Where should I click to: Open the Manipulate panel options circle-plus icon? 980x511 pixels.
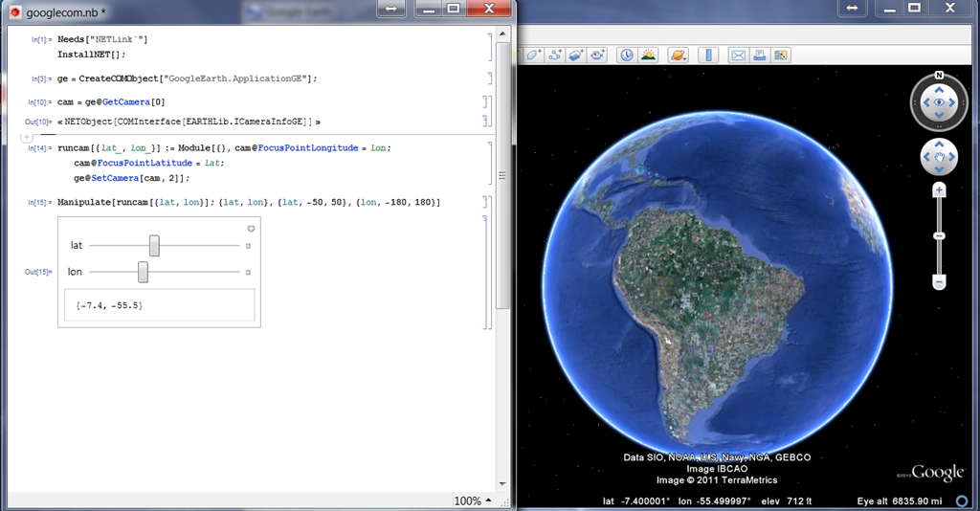[x=251, y=228]
